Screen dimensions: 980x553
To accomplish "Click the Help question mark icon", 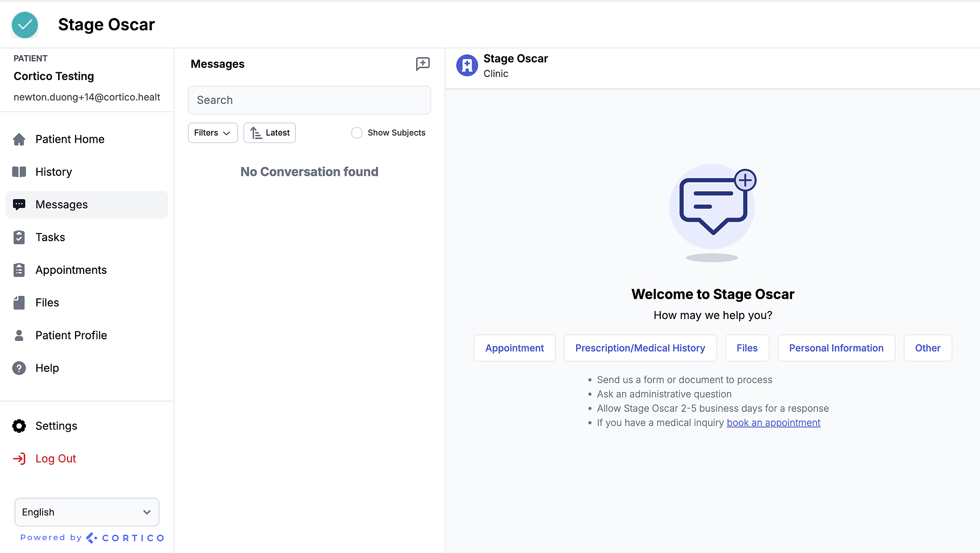I will tap(19, 368).
